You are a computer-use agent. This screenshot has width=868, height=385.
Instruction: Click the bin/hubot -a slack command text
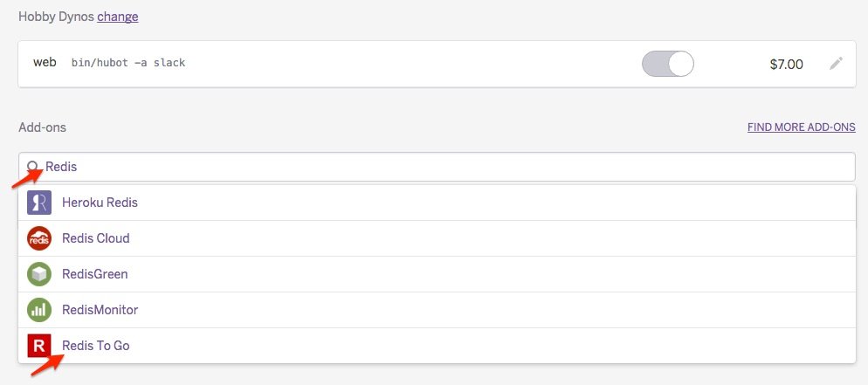128,64
